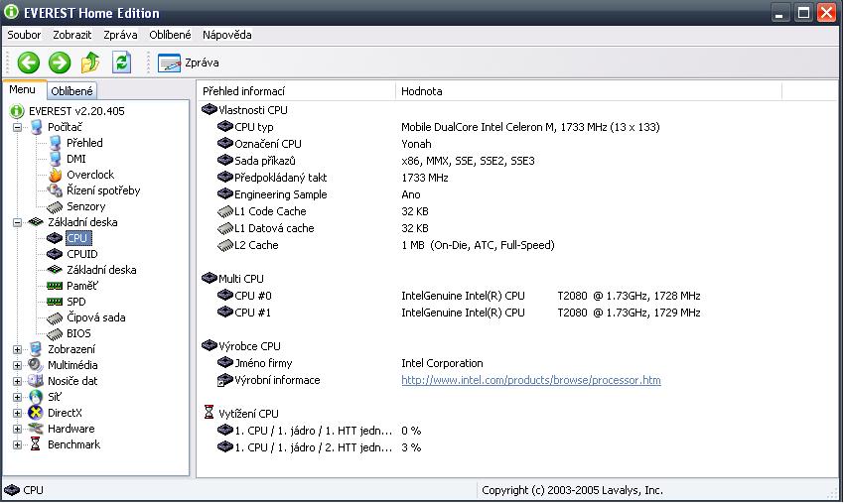Screen dimensions: 844x504
Task: Click the Zobrazení monitor icon
Action: [x=36, y=349]
